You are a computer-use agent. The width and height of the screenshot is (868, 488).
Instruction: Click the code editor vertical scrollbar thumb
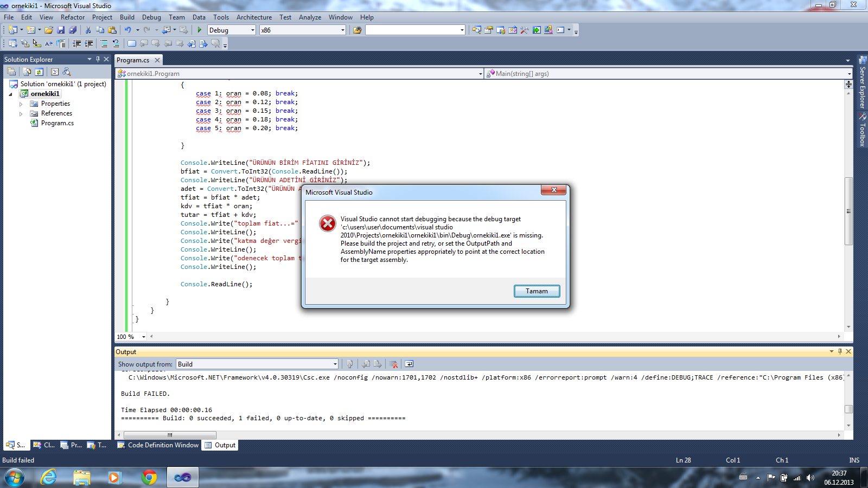pos(848,211)
